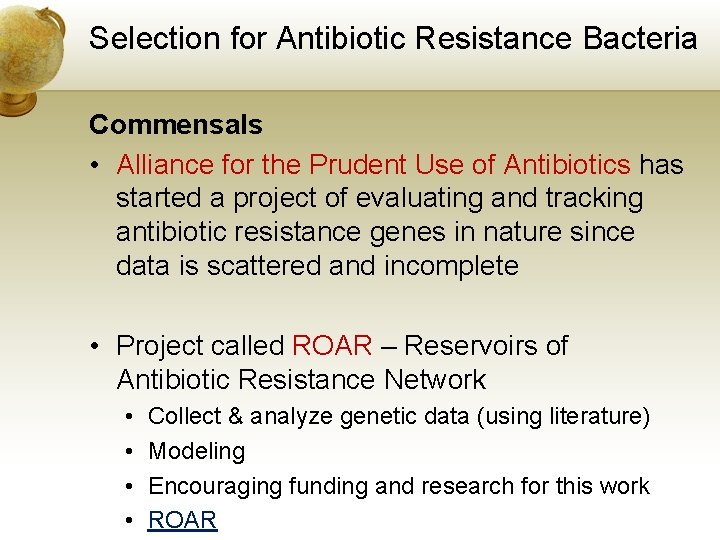This screenshot has height=540, width=720.
Task: Click the sub-bullet before Collect & analyze
Action: coord(129,416)
